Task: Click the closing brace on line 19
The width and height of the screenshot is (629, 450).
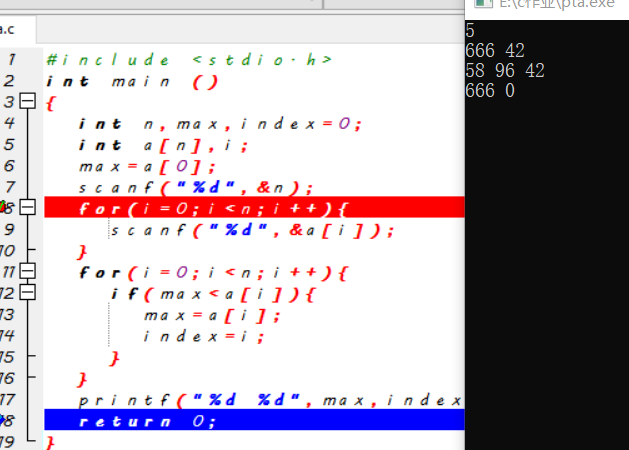Action: [50, 442]
